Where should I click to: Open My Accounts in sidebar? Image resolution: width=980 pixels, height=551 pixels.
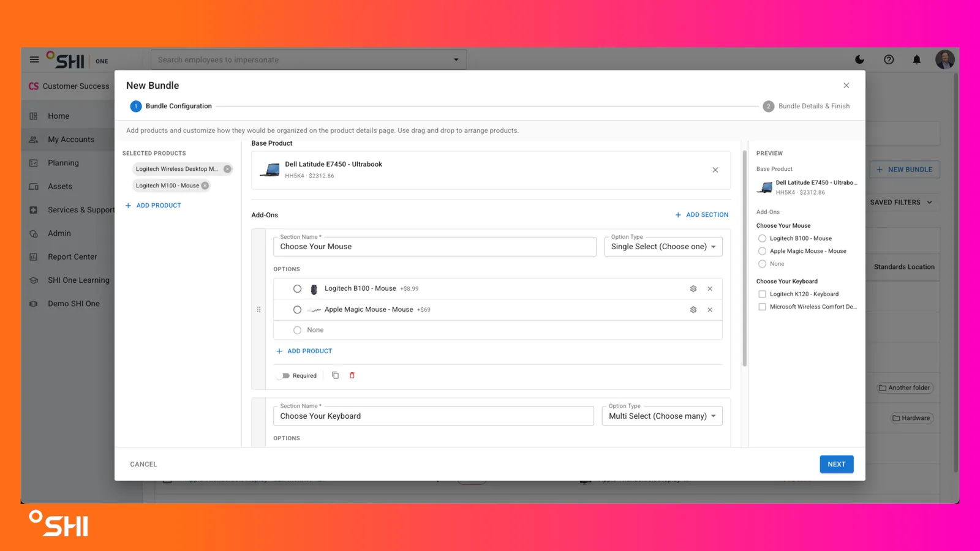70,140
